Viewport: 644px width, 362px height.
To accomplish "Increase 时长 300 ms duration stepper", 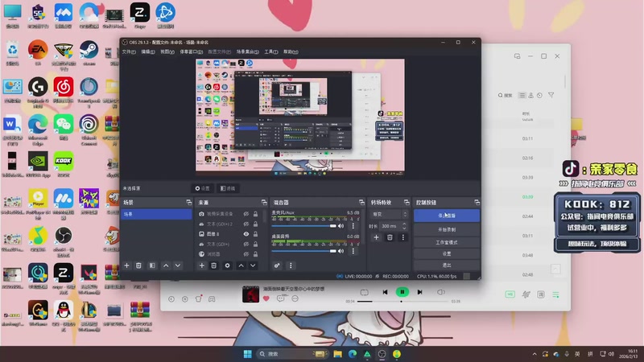I will pyautogui.click(x=404, y=224).
